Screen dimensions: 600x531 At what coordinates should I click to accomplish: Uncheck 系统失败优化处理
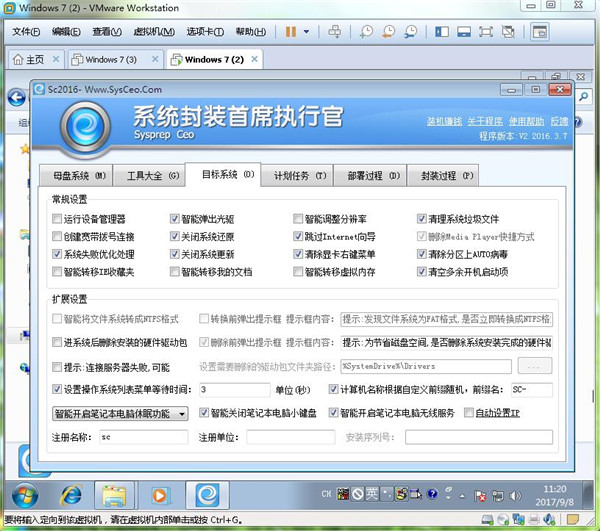pyautogui.click(x=57, y=254)
